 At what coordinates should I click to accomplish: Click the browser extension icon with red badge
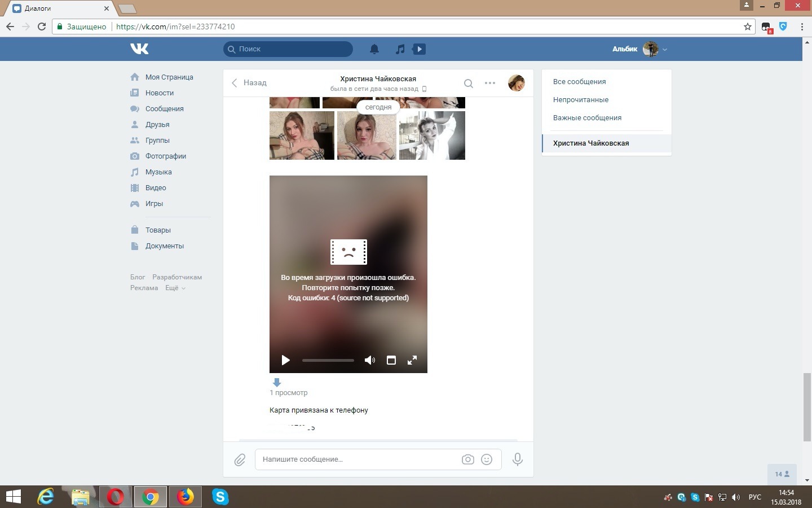click(766, 27)
